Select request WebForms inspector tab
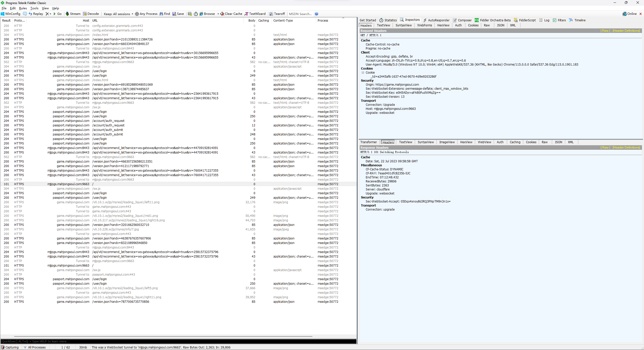This screenshot has height=350, width=644. (x=425, y=25)
